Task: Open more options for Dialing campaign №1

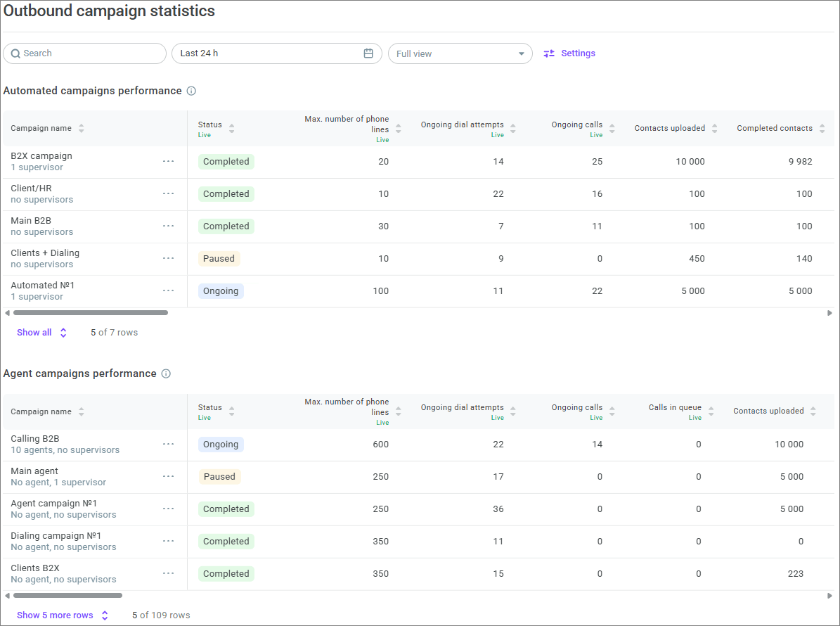Action: (x=168, y=541)
